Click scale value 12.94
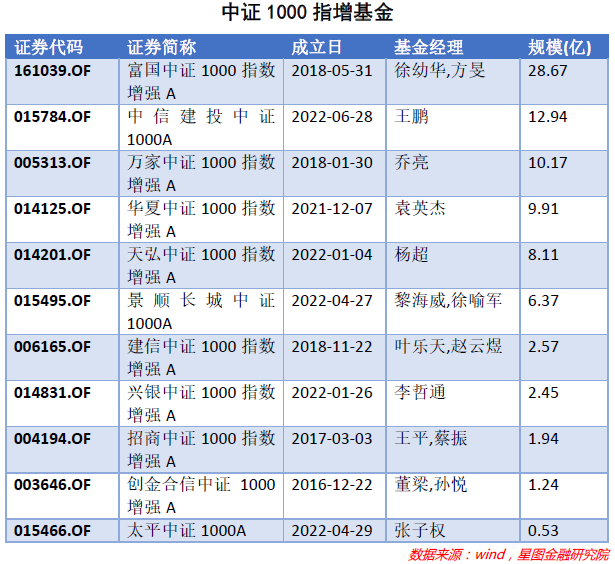 pos(548,117)
